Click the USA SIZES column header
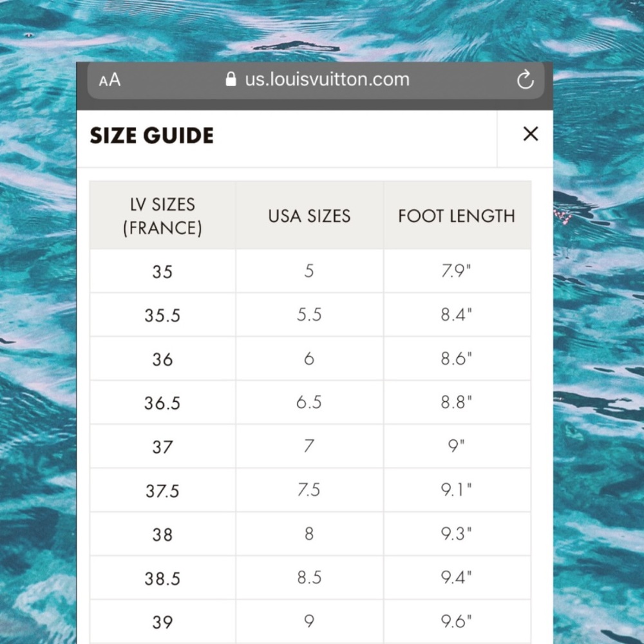This screenshot has height=644, width=644. click(308, 216)
